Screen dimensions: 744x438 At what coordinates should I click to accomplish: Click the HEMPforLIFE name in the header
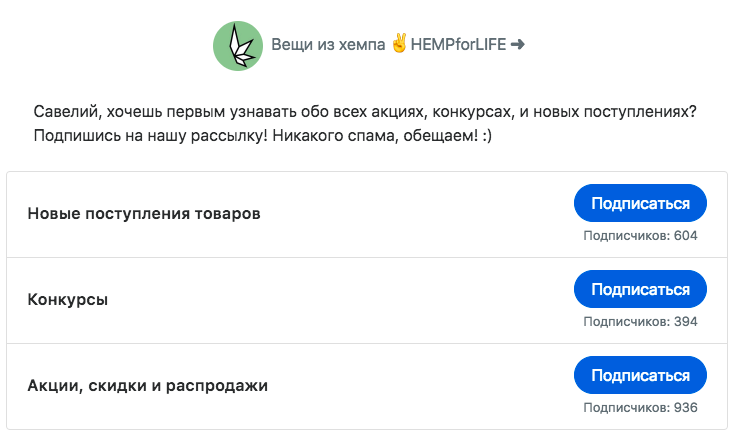click(458, 45)
